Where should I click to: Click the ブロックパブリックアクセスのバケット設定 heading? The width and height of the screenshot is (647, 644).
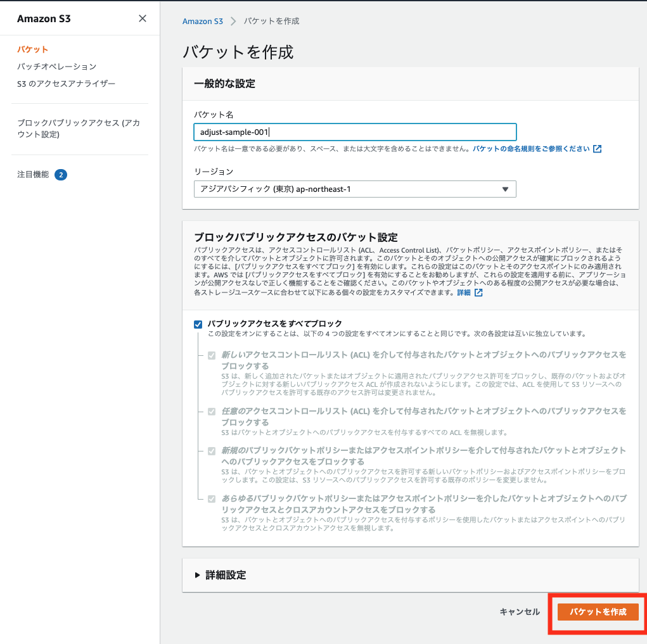click(x=296, y=237)
